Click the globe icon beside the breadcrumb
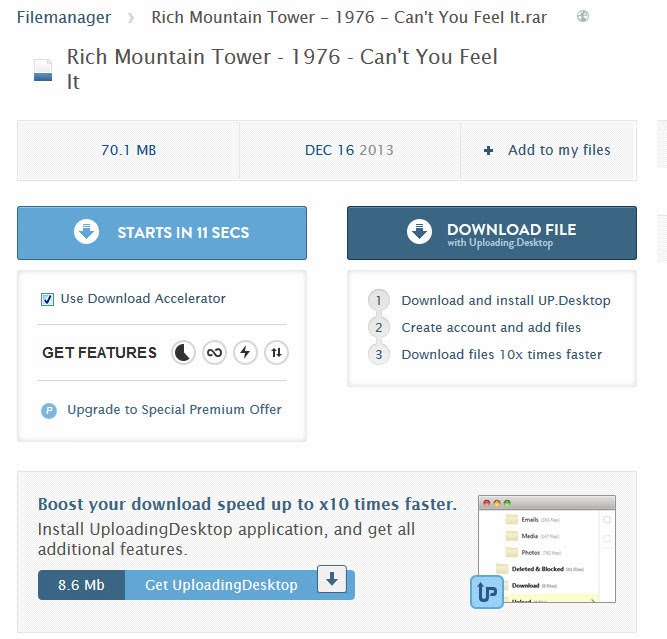This screenshot has width=667, height=639. click(x=582, y=16)
